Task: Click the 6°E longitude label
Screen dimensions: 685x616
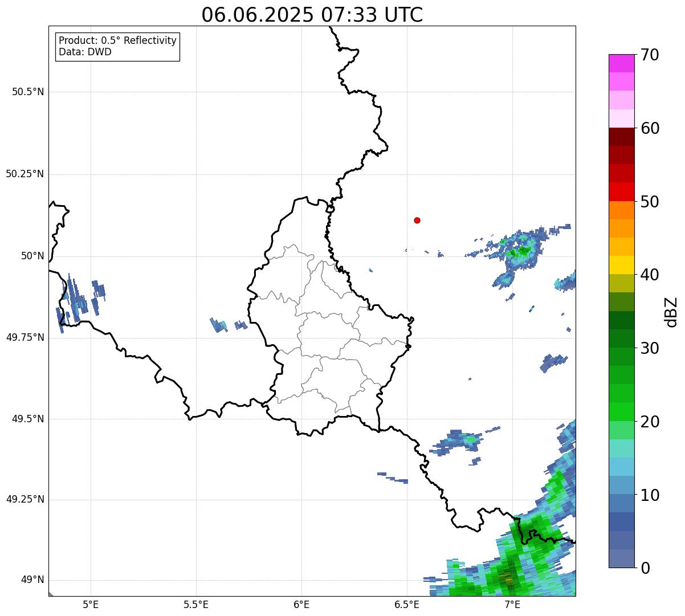Action: point(301,604)
